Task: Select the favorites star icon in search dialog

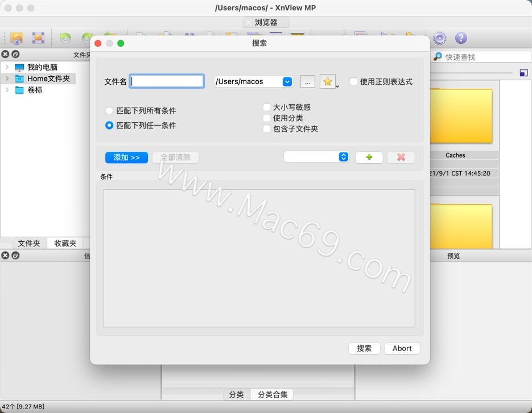Action: click(328, 81)
